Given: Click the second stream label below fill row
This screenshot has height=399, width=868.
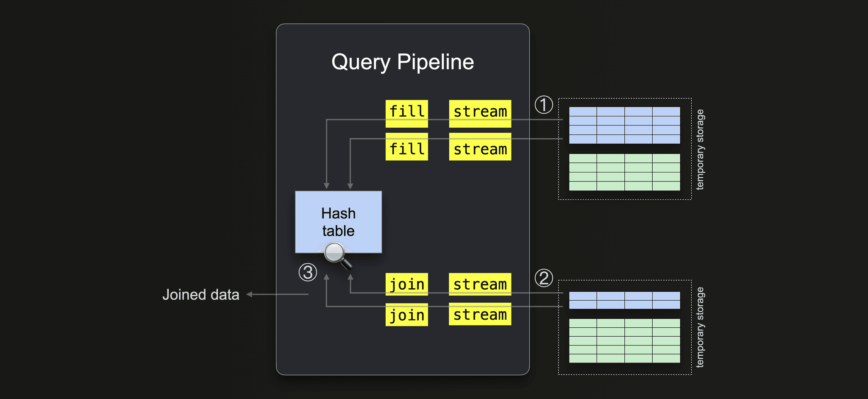Looking at the screenshot, I should click(480, 147).
